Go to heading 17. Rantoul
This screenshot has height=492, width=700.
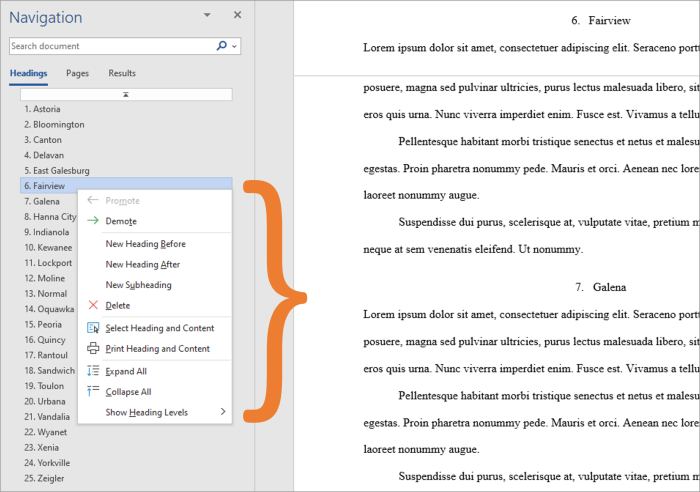[x=46, y=355]
